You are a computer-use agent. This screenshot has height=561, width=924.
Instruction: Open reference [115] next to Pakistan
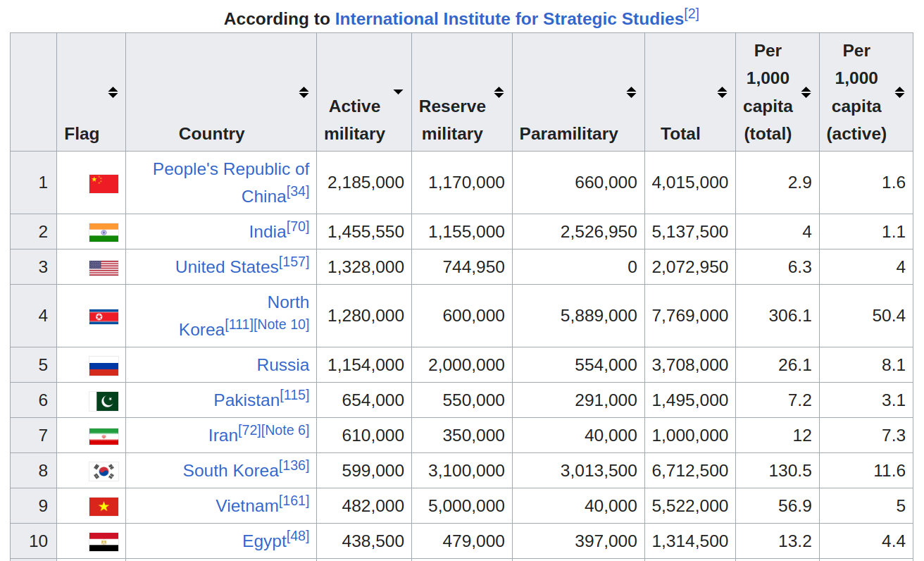click(294, 395)
